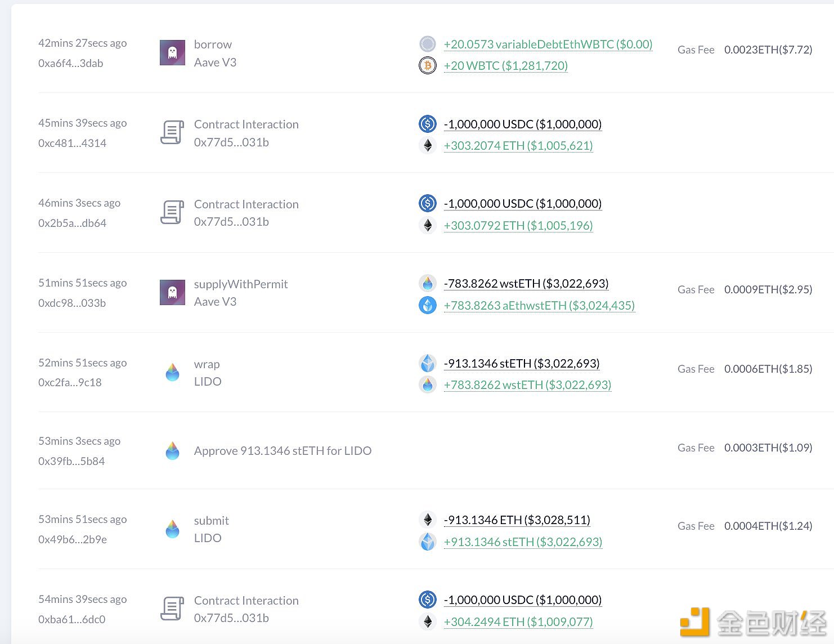Open transaction hash 0x39fb...5b84
The height and width of the screenshot is (644, 834).
point(71,461)
